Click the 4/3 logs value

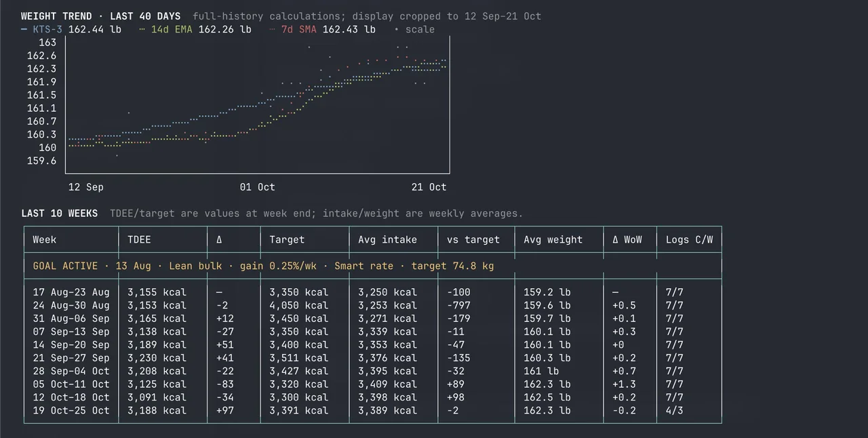pos(675,411)
